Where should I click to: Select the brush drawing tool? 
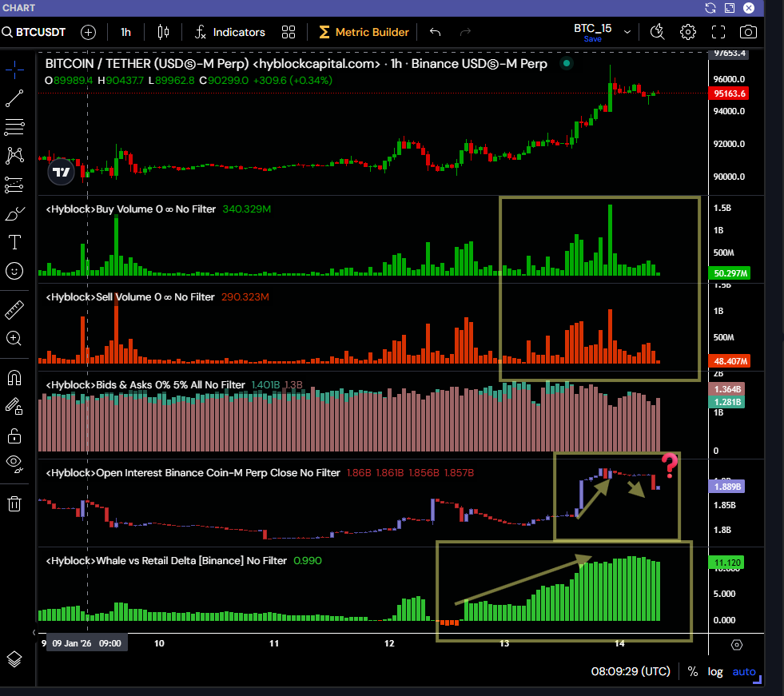(x=14, y=213)
